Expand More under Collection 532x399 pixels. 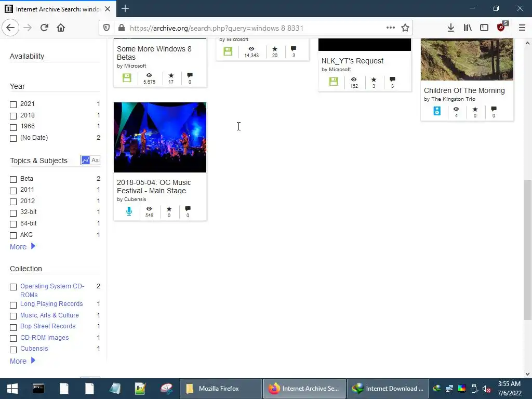tap(22, 361)
